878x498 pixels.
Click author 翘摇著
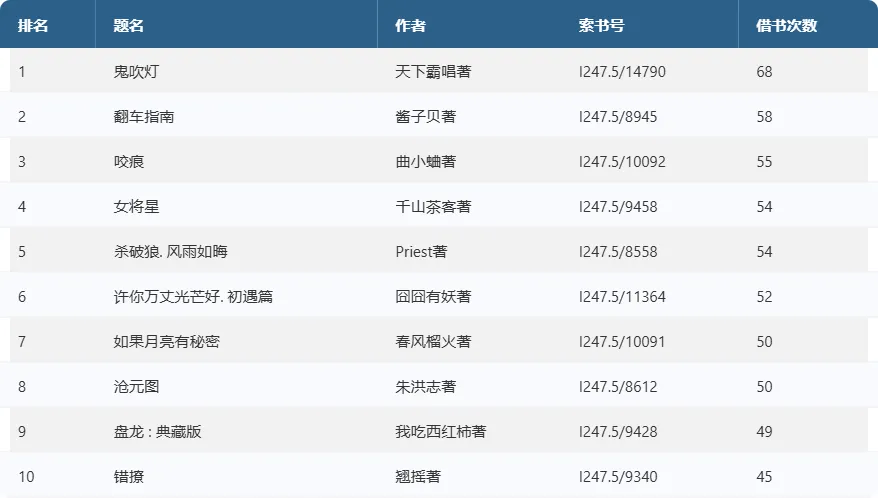click(x=418, y=477)
